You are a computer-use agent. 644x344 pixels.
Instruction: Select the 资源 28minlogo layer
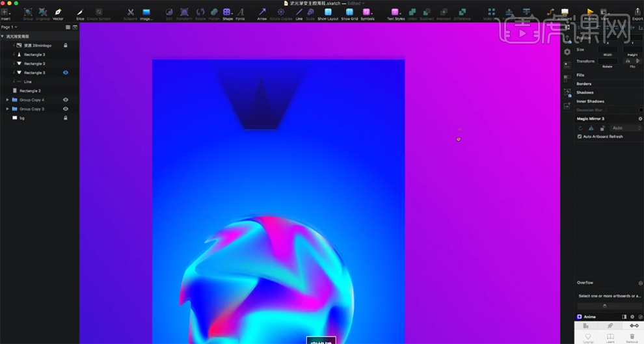click(37, 46)
